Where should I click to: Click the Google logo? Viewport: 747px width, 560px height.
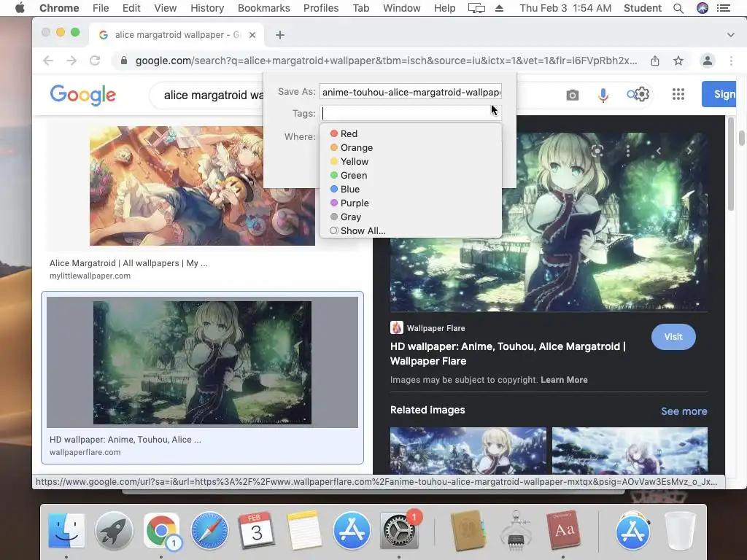pyautogui.click(x=83, y=96)
